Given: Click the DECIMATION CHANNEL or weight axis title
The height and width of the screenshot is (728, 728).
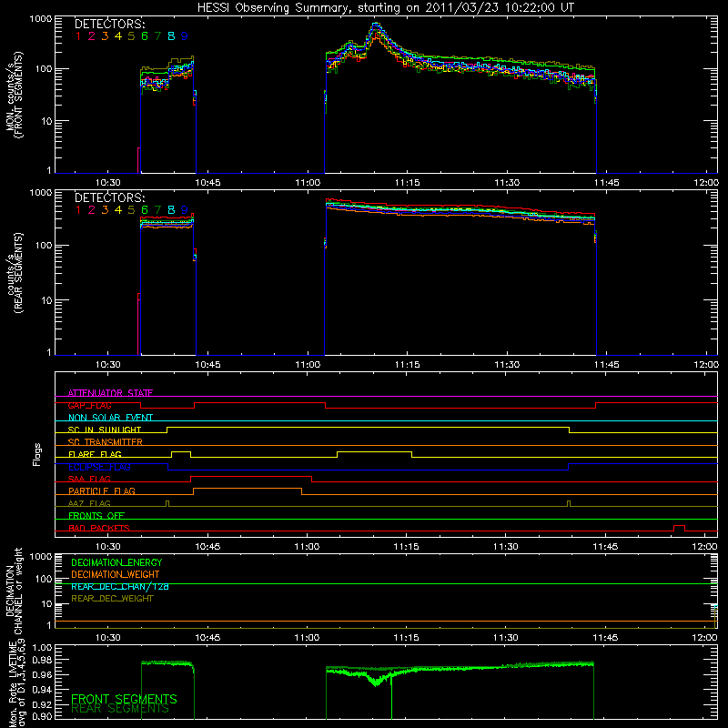Looking at the screenshot, I should coord(14,591).
